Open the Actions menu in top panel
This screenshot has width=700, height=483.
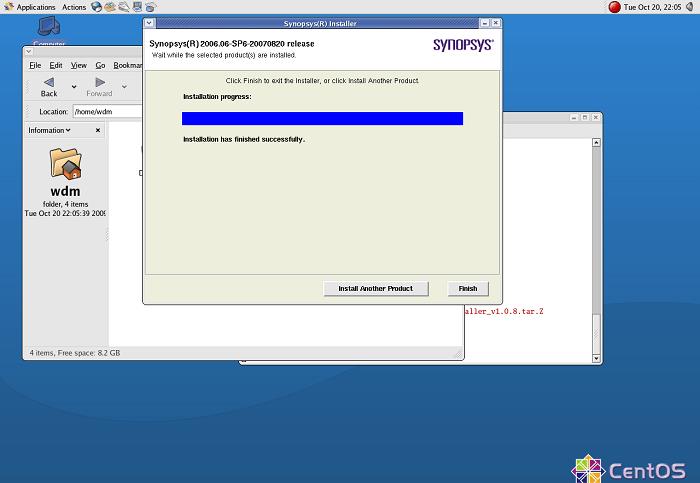74,7
